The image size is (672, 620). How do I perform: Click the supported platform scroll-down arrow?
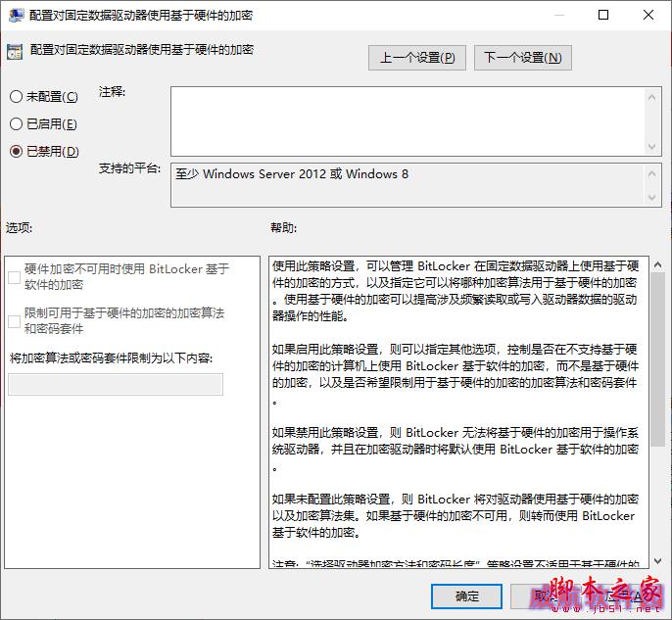651,197
